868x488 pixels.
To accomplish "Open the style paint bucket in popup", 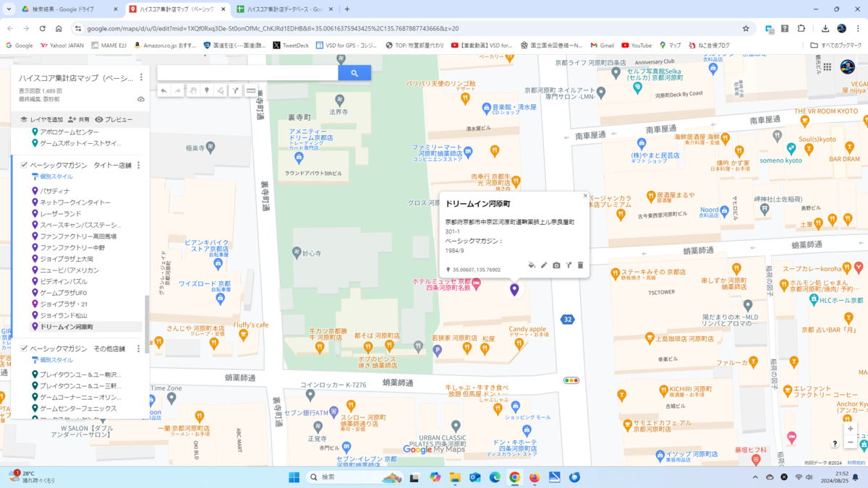I will [532, 266].
